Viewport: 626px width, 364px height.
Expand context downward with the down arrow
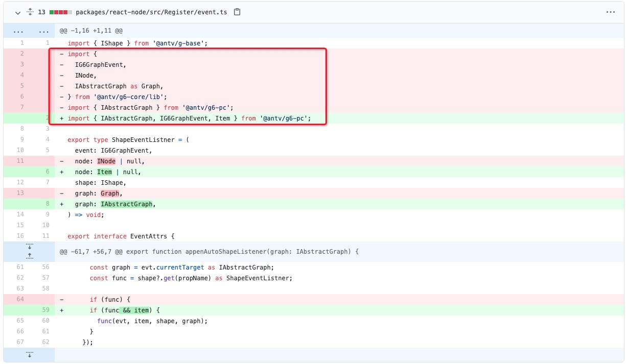tap(30, 247)
